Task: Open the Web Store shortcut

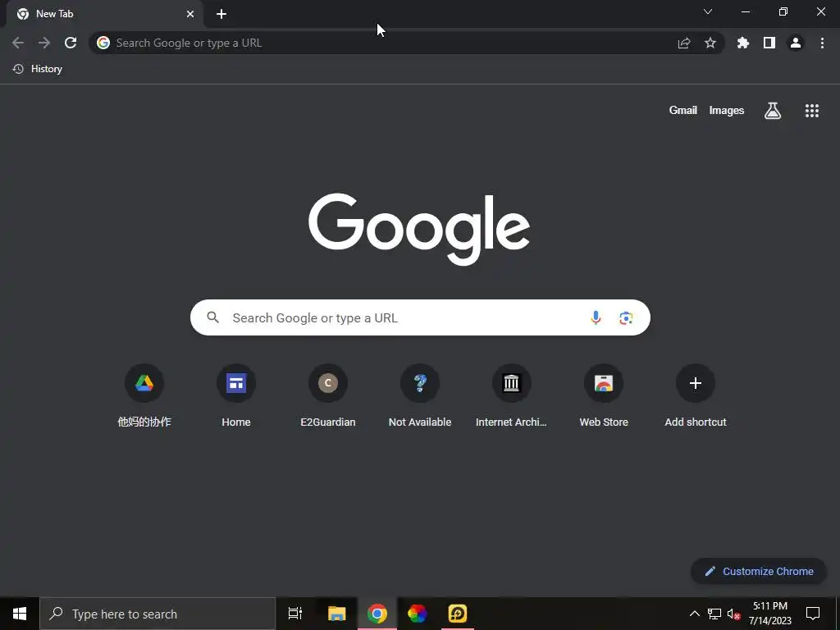Action: tap(604, 396)
